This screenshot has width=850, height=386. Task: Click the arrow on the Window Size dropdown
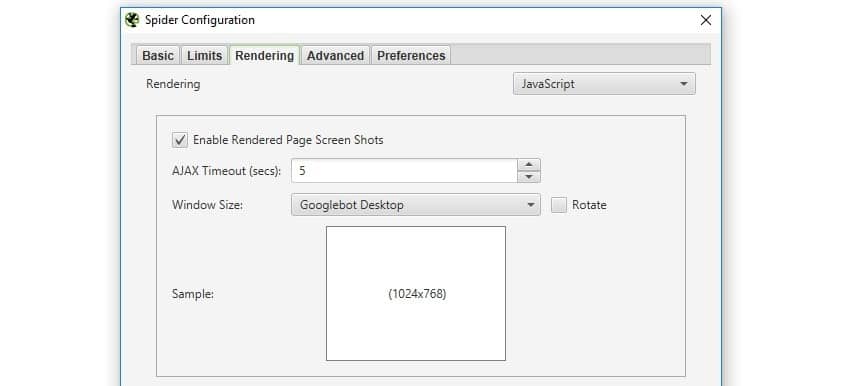click(x=530, y=205)
